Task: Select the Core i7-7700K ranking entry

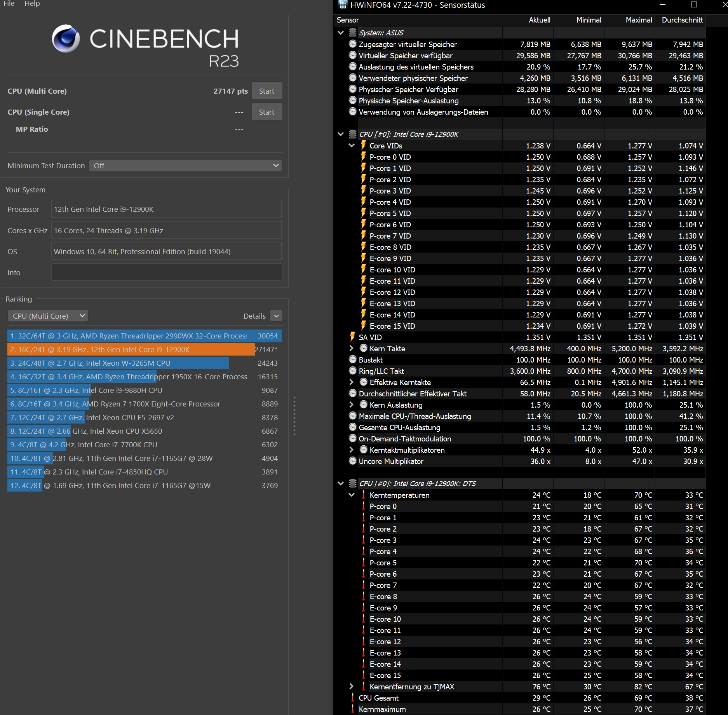Action: (144, 445)
